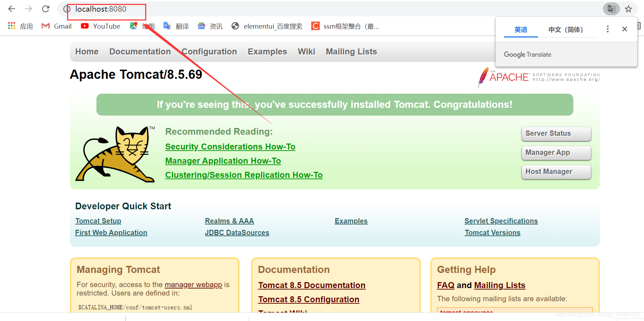Open the Servlet Specifications link
The width and height of the screenshot is (644, 321).
click(x=501, y=221)
